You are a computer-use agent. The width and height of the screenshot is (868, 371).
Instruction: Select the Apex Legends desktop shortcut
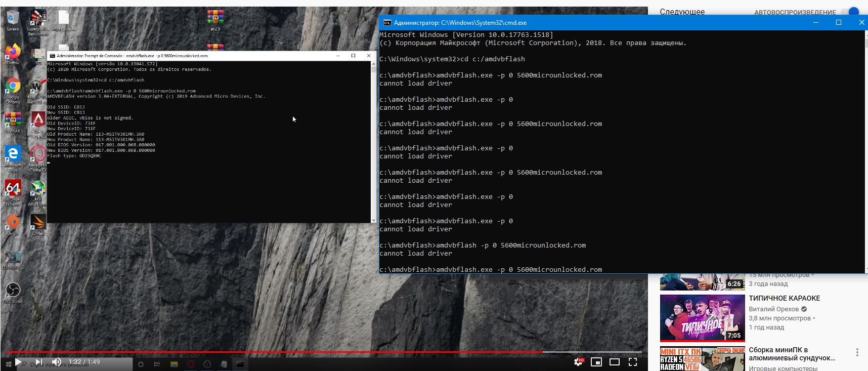click(38, 125)
